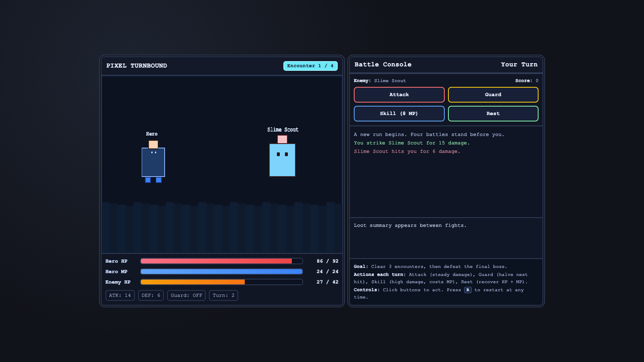The height and width of the screenshot is (362, 644).
Task: Click the Turn: 2 counter
Action: 223,296
